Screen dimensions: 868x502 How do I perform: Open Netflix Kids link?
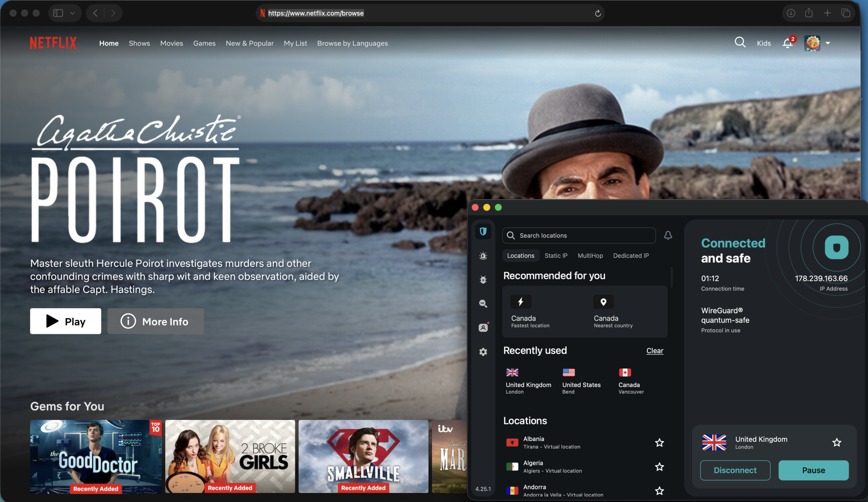pos(764,43)
